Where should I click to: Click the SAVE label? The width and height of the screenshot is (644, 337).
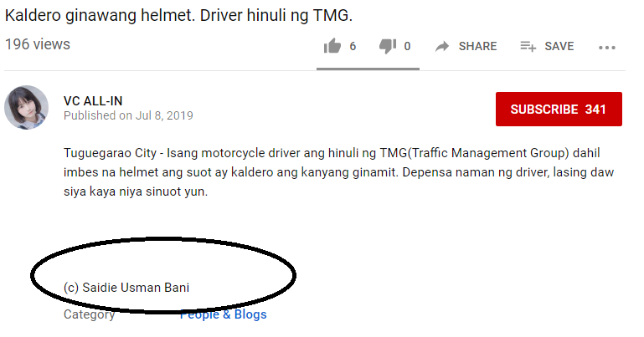tap(559, 46)
